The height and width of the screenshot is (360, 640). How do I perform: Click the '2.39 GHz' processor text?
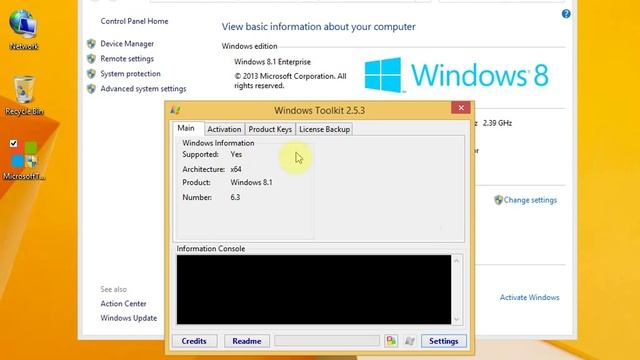(x=497, y=123)
